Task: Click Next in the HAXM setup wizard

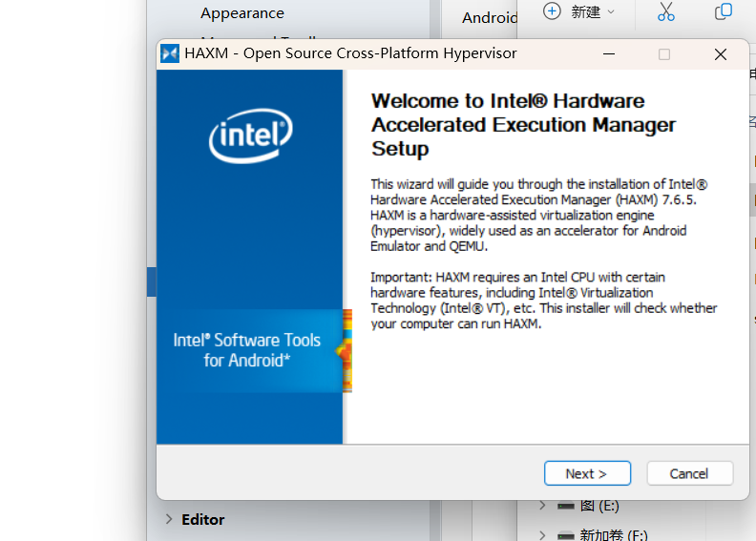Action: tap(587, 473)
